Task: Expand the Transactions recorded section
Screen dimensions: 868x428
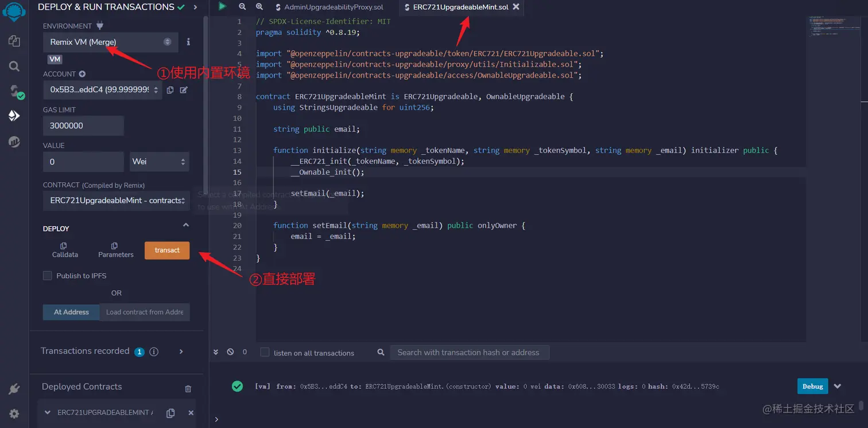Action: point(181,351)
